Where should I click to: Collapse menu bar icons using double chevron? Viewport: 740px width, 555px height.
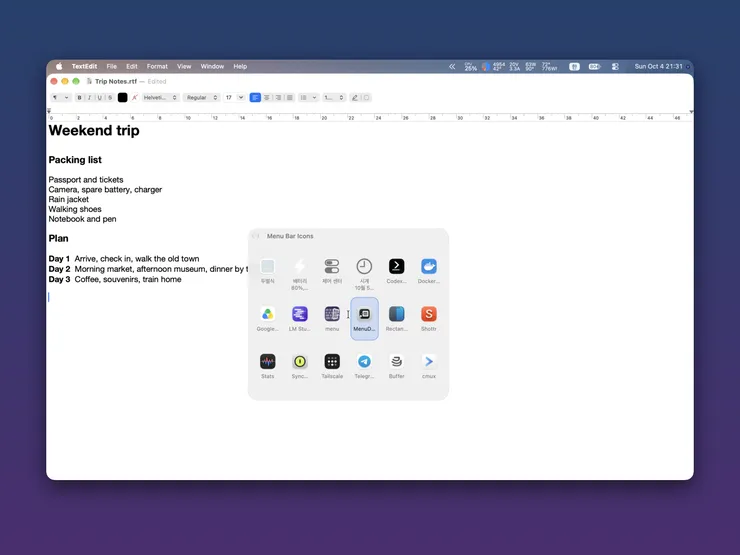pos(452,67)
